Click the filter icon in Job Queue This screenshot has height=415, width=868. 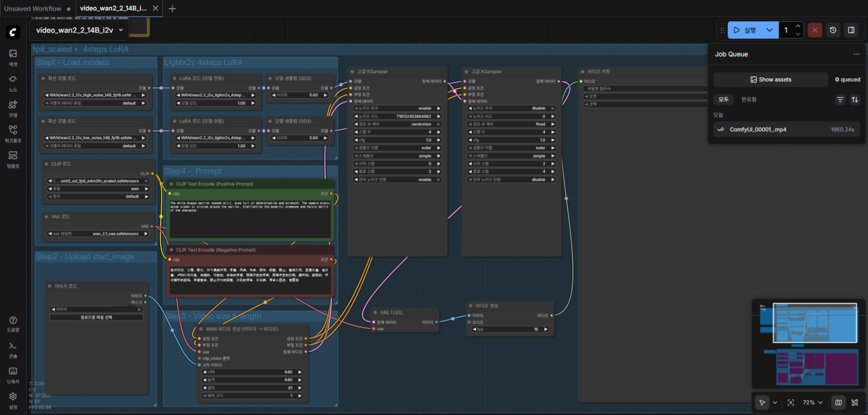point(840,100)
